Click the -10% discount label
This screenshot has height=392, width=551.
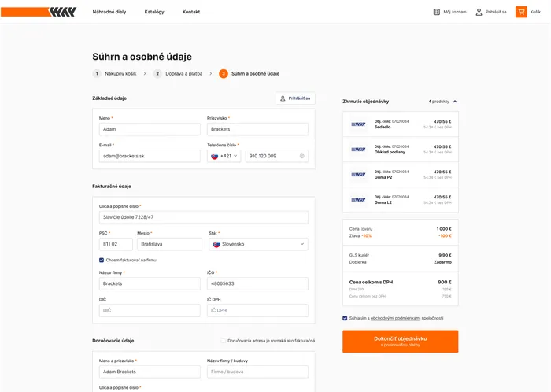(x=367, y=236)
